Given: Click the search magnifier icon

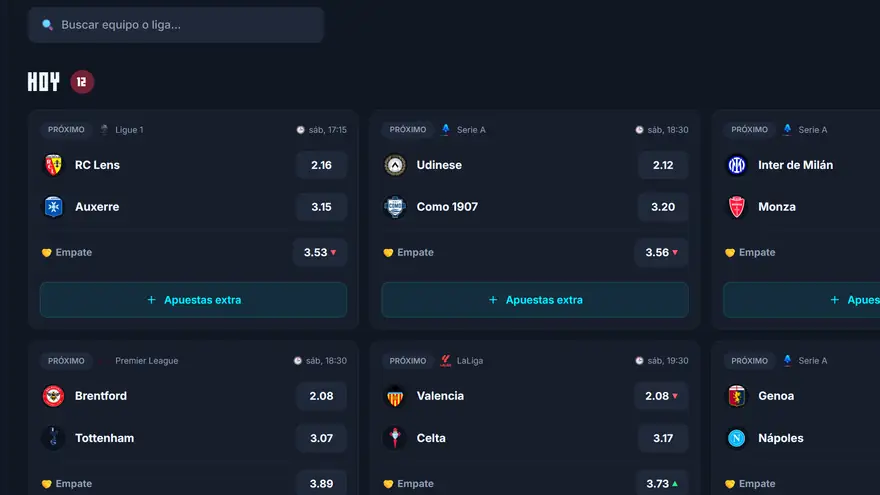Looking at the screenshot, I should [x=47, y=25].
